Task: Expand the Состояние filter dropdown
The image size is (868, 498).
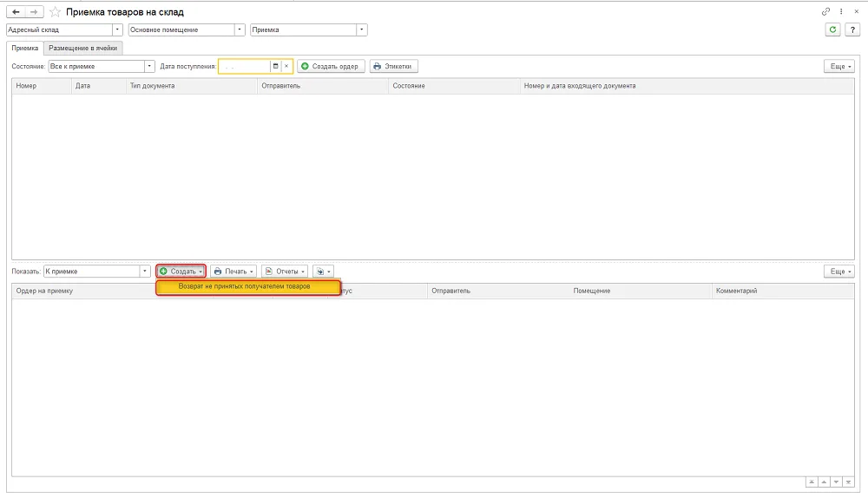Action: pyautogui.click(x=149, y=67)
